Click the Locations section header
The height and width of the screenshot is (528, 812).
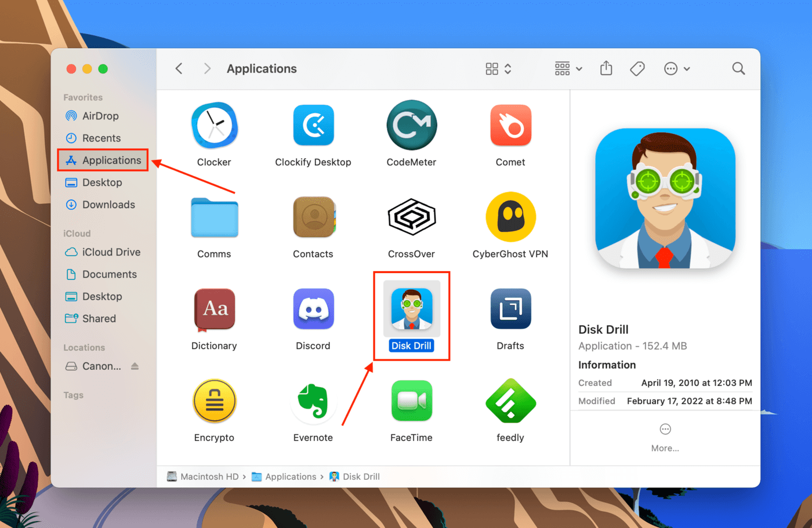click(x=84, y=348)
